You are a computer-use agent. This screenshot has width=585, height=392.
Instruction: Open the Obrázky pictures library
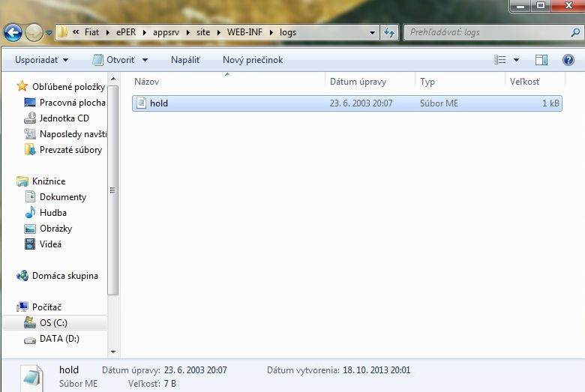(55, 229)
